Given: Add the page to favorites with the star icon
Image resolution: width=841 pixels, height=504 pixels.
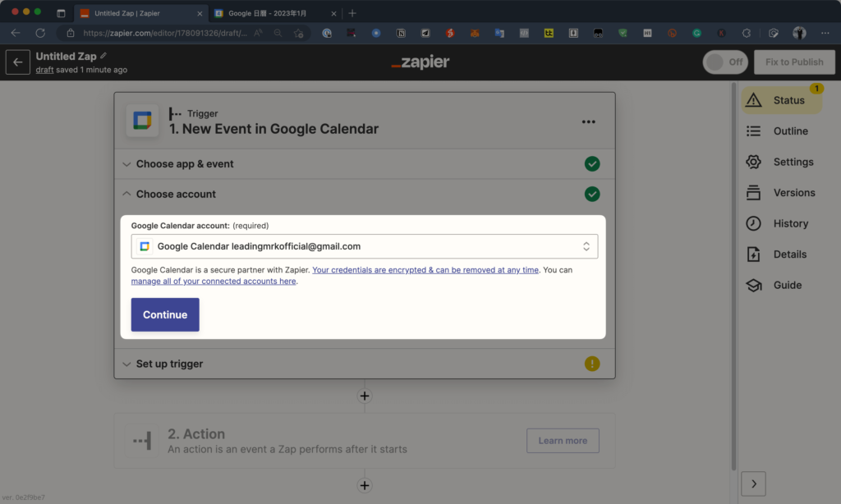Looking at the screenshot, I should 299,33.
